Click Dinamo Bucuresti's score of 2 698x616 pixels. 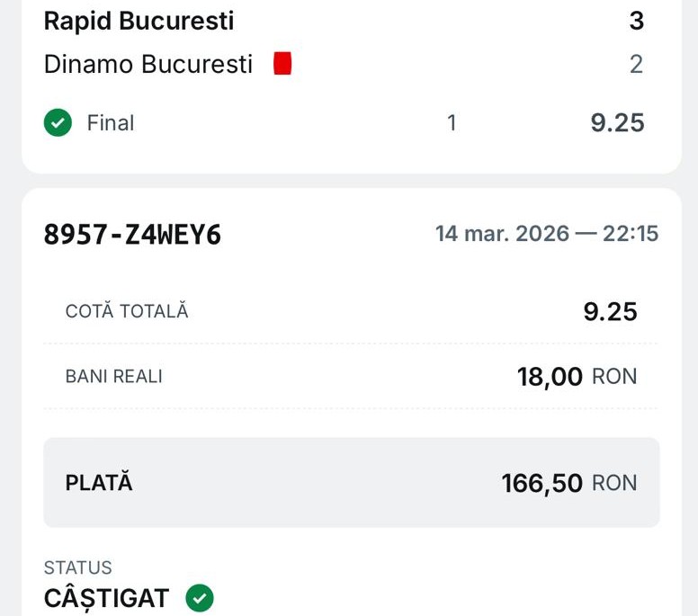[636, 65]
